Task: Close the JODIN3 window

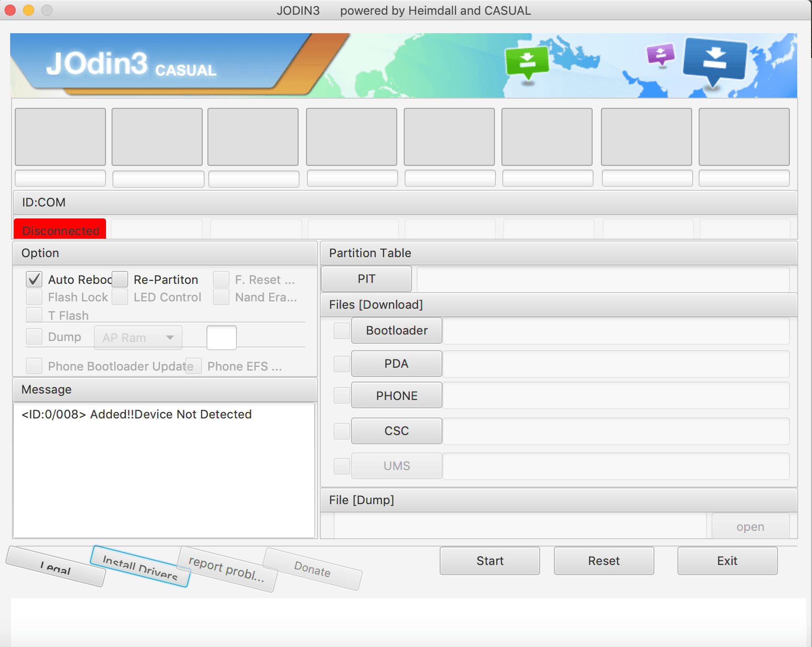Action: (10, 10)
